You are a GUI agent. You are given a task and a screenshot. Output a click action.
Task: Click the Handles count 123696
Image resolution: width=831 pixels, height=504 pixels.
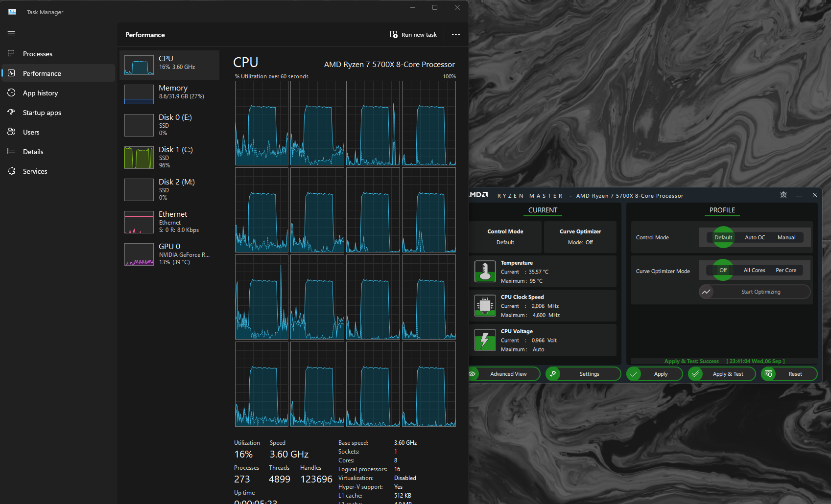(316, 479)
